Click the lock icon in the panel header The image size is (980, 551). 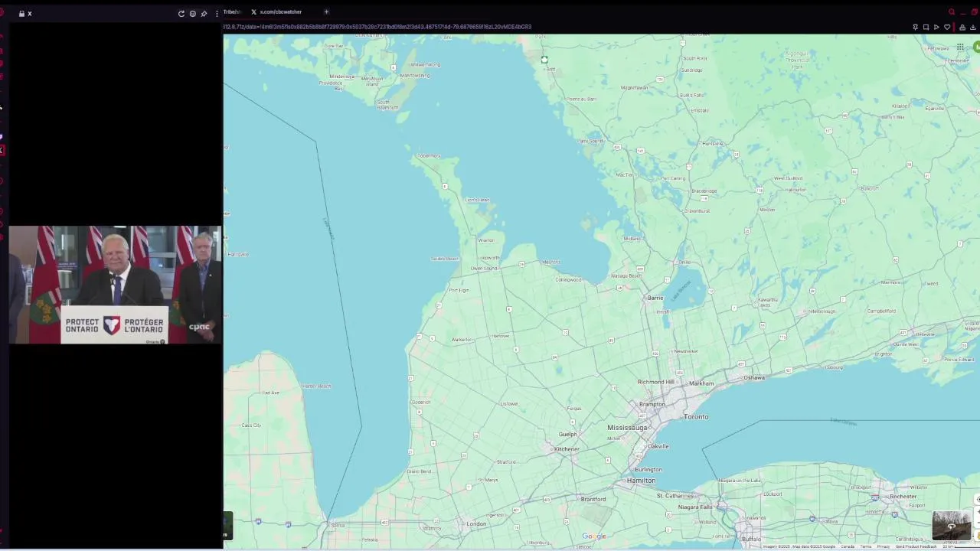click(x=21, y=14)
